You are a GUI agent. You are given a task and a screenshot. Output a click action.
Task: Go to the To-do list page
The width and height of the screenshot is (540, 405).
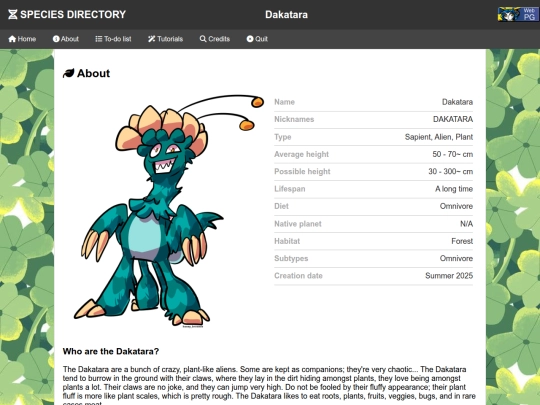pyautogui.click(x=113, y=39)
